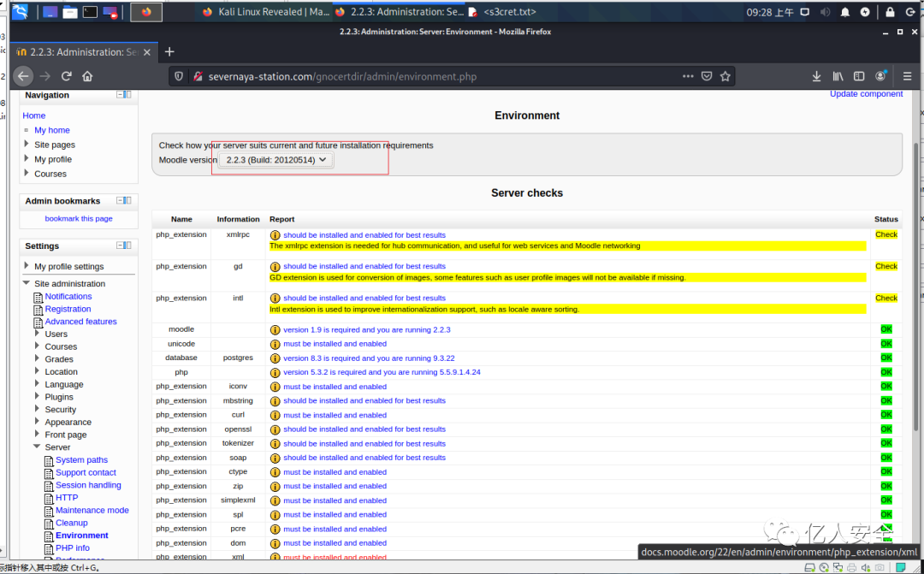Image resolution: width=924 pixels, height=574 pixels.
Task: Close the 2.2.3 Administration tab
Action: pos(147,52)
